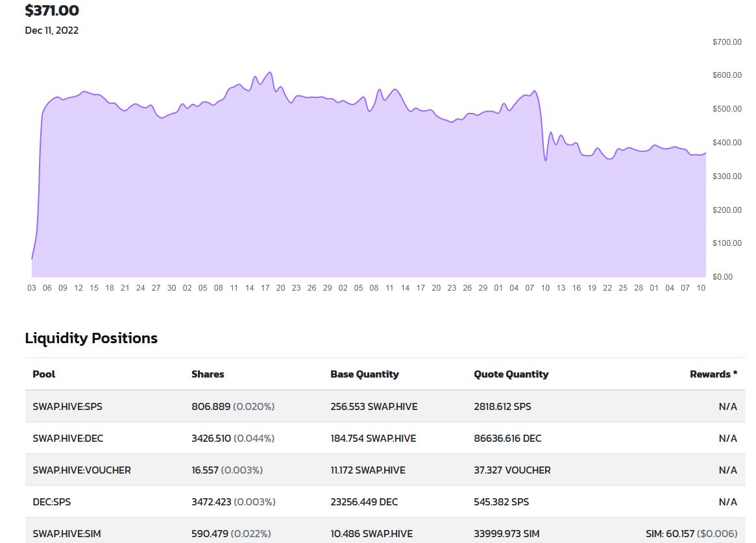Select the 09 x-axis date label
This screenshot has height=543, width=756.
(x=63, y=288)
